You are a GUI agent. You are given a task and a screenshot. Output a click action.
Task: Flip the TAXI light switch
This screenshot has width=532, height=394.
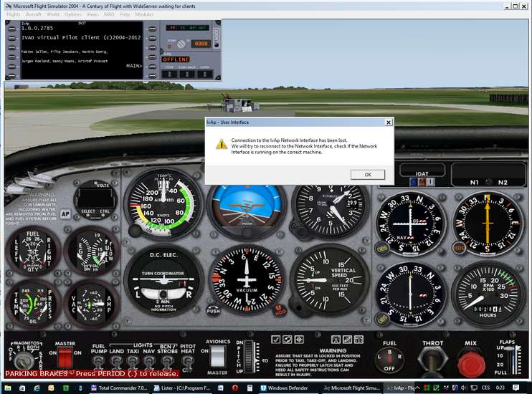[x=133, y=362]
